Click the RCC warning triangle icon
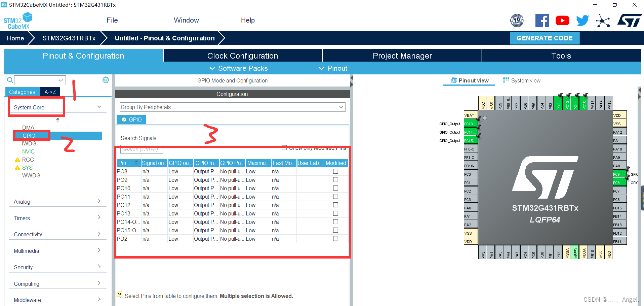The height and width of the screenshot is (306, 644). tap(17, 160)
